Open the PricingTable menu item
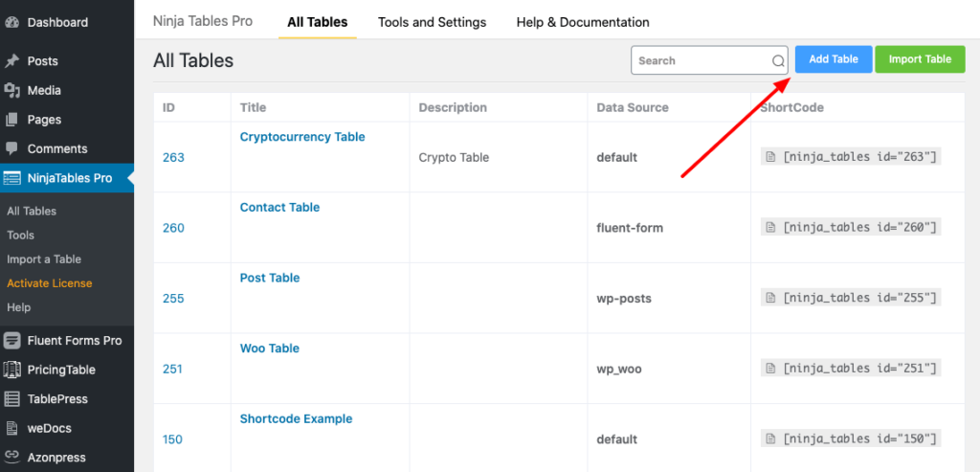980x472 pixels. tap(61, 370)
